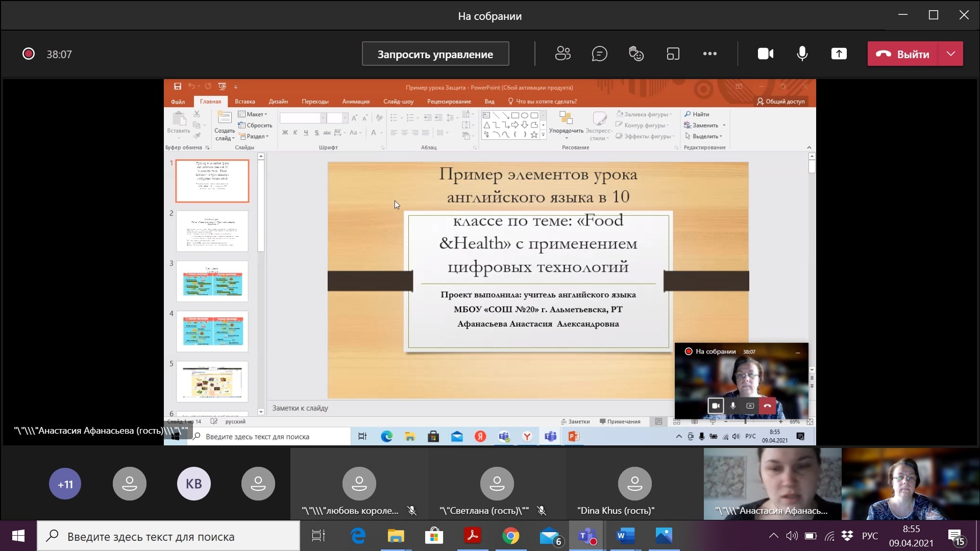
Task: Toggle the camera on or off
Action: click(x=765, y=54)
